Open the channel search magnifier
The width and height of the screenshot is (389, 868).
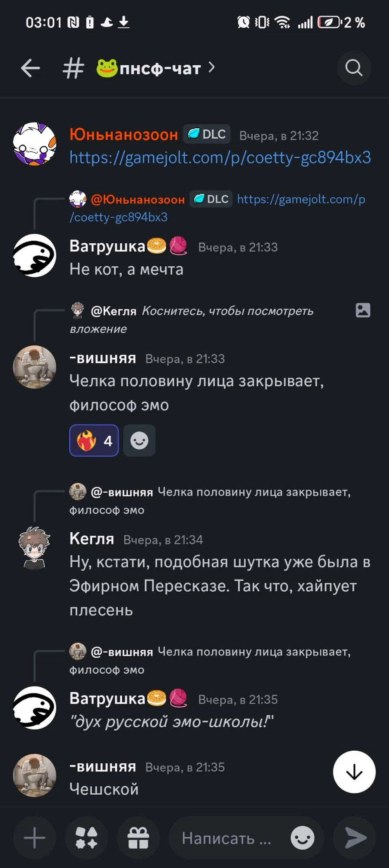tap(354, 68)
